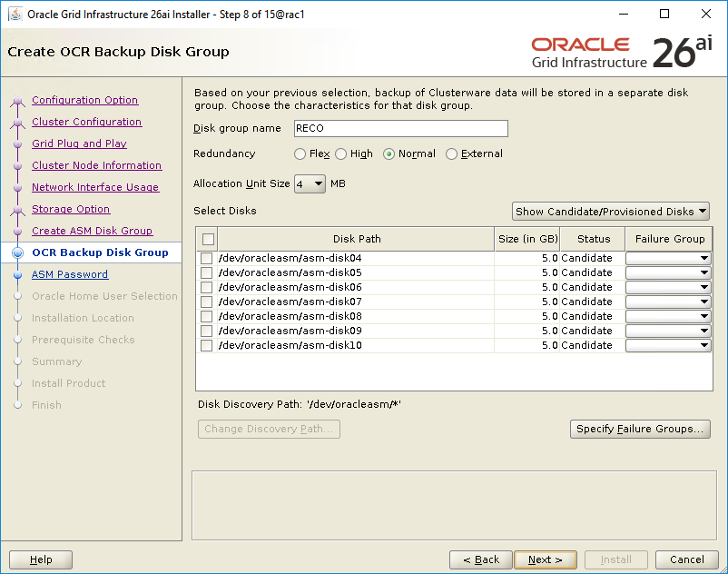
Task: Select /dev/oracleasm/asm-disk10 path text
Action: pos(290,345)
